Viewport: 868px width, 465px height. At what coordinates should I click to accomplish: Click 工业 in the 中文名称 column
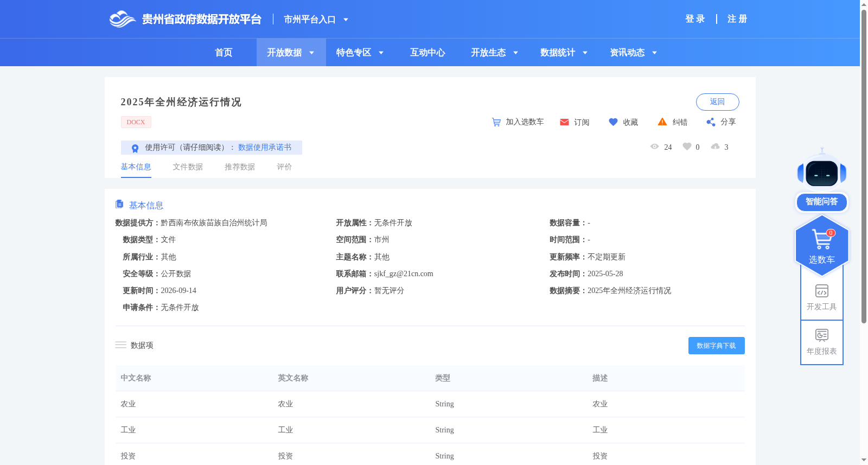(x=128, y=430)
